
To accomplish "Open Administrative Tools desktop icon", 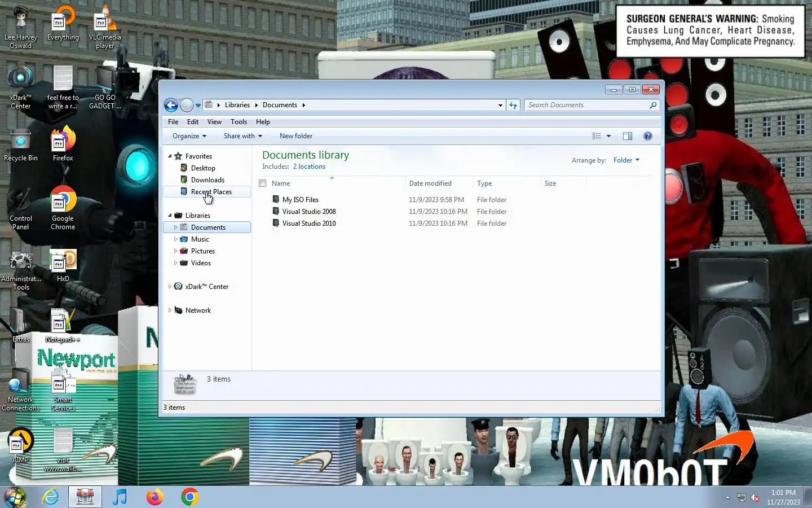I will click(x=21, y=270).
